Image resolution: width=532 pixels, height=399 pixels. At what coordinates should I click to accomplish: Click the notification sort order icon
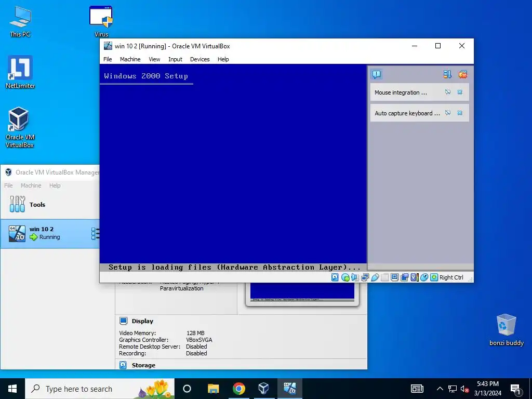click(447, 74)
